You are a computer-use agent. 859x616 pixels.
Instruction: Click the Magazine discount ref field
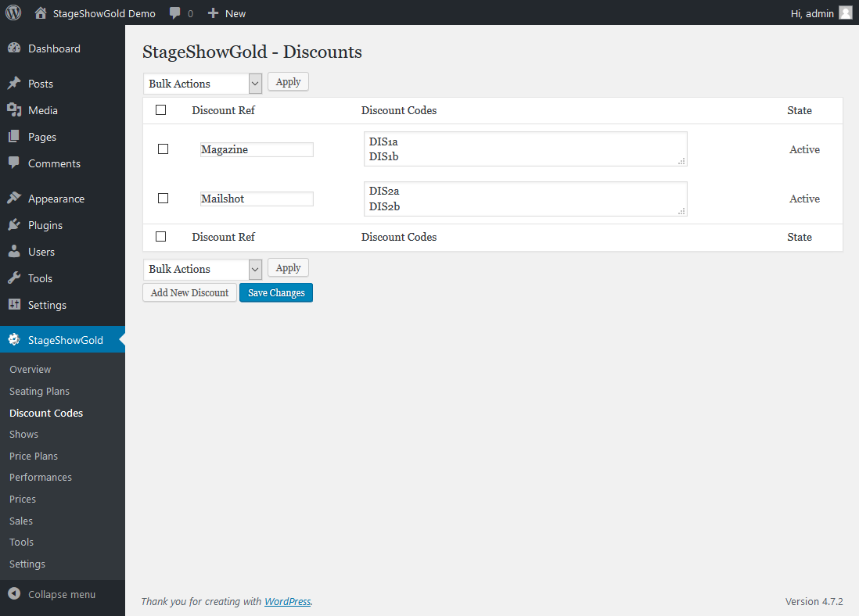click(257, 149)
